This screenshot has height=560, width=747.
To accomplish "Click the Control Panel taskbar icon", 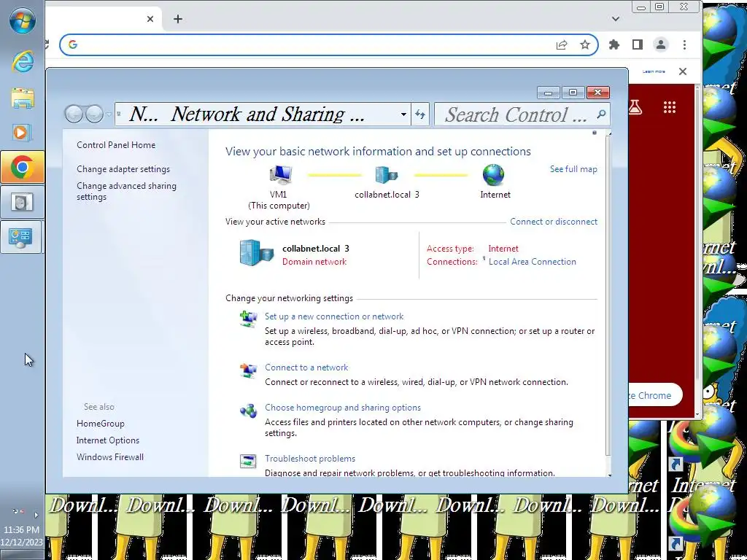I will (21, 237).
